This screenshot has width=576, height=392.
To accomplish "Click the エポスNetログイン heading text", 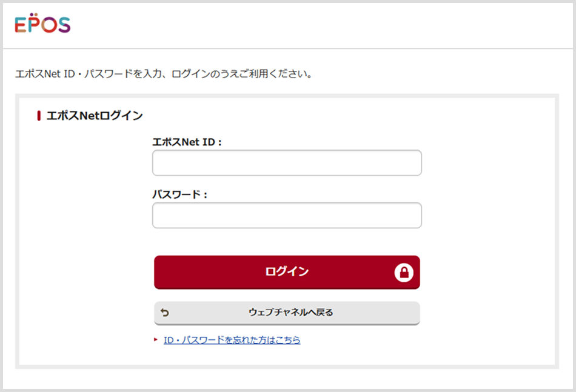I will pyautogui.click(x=95, y=115).
